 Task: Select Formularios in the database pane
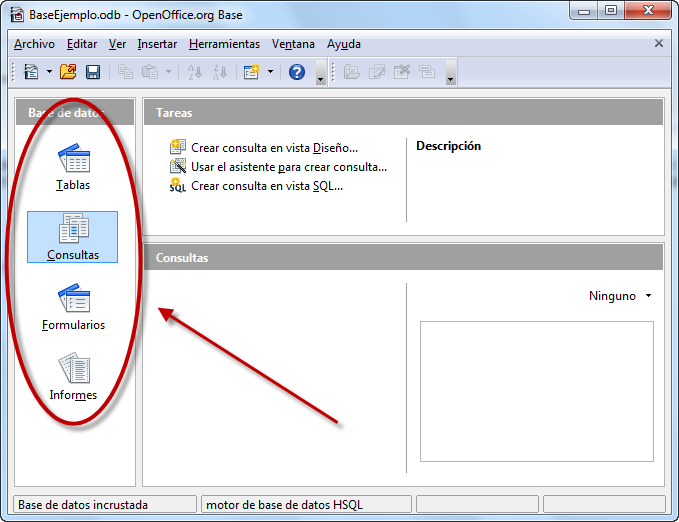point(73,307)
